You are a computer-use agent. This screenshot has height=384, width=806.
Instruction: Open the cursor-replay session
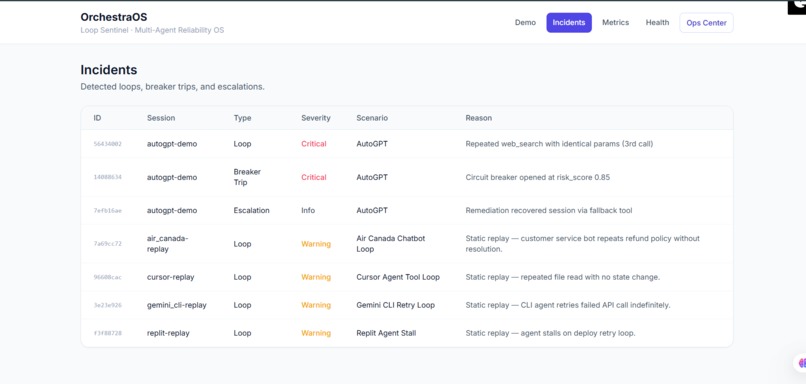click(170, 277)
